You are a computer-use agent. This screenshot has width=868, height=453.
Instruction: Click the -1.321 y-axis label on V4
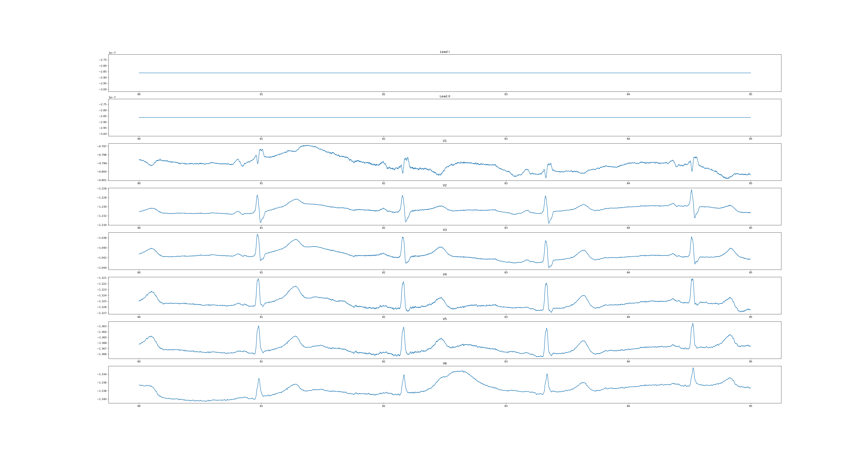pyautogui.click(x=102, y=278)
